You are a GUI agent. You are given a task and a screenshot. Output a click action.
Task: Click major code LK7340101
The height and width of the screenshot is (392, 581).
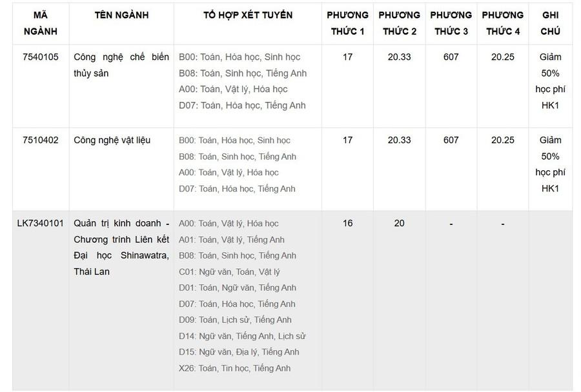tap(41, 223)
